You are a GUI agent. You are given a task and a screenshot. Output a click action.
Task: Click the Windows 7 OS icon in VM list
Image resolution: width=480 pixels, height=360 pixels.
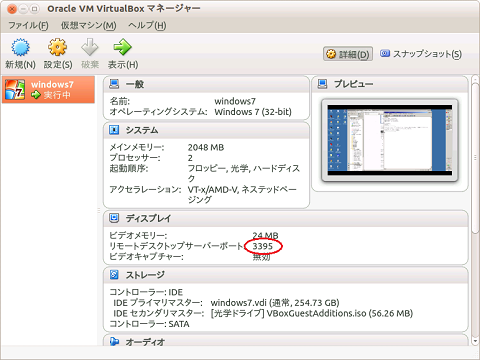tap(15, 89)
